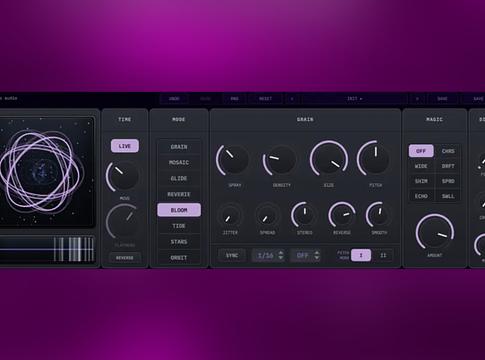Select ORBIT in the MODE list
485x360 pixels.
click(179, 258)
